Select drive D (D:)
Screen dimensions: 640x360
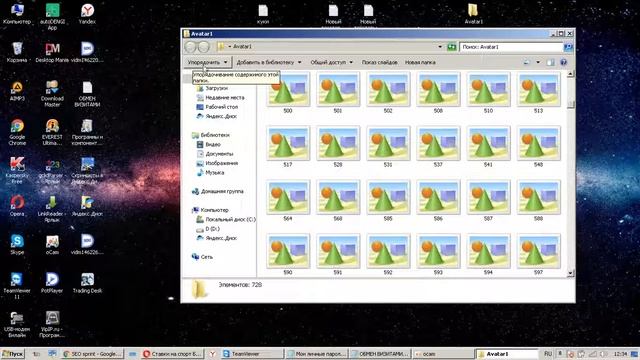[x=208, y=229]
